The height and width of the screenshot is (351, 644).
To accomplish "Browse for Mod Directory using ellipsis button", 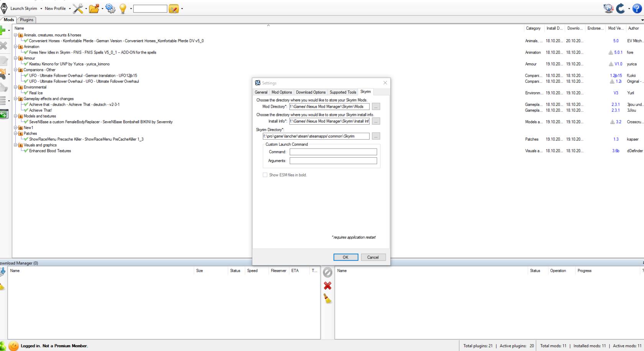I will [x=376, y=107].
